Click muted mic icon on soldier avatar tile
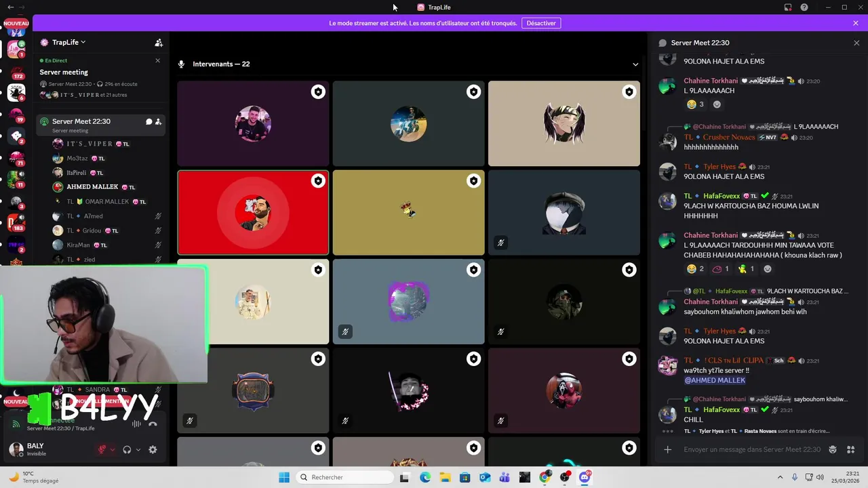 point(500,332)
